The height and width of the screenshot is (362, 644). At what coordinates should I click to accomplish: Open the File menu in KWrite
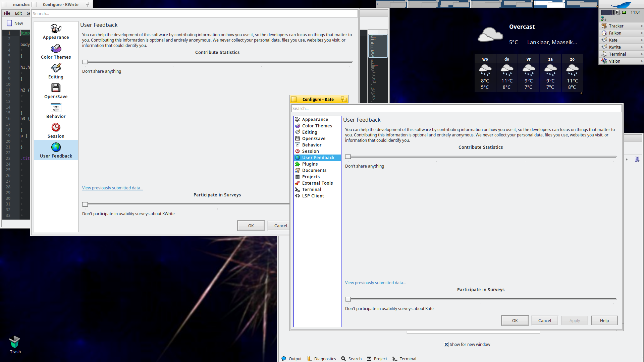click(x=7, y=13)
